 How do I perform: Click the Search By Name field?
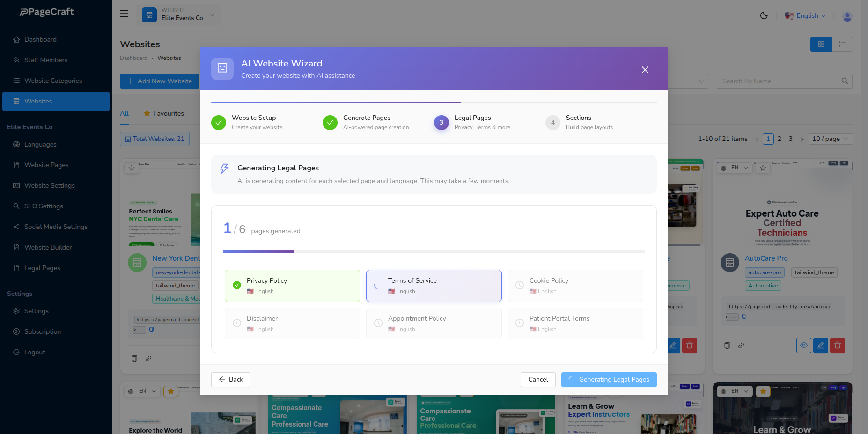[x=776, y=81]
